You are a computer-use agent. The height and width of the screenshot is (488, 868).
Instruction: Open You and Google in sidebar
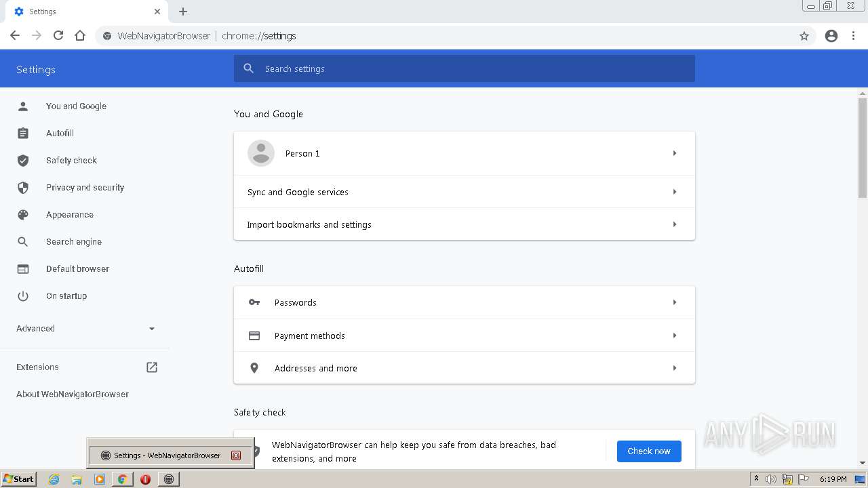click(76, 106)
